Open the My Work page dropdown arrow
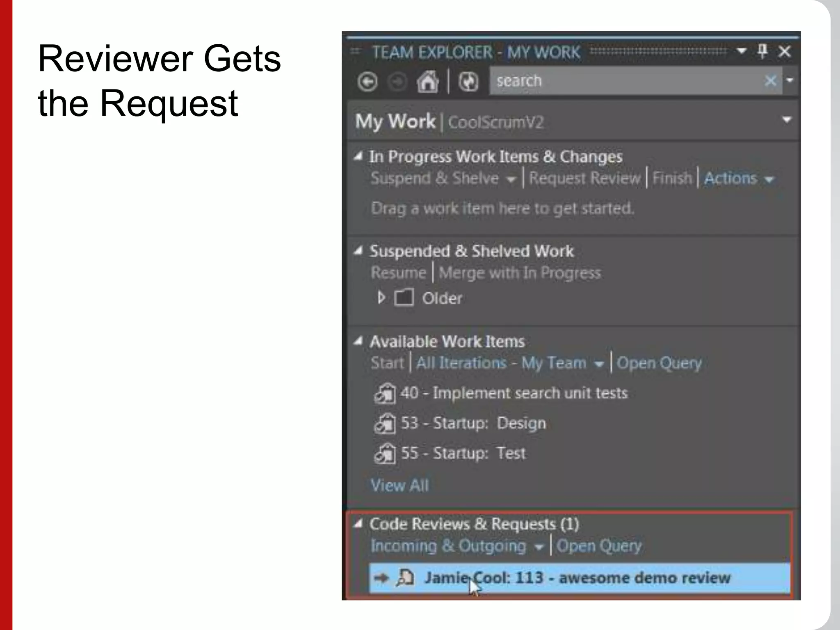Screen dimensions: 840x630 pyautogui.click(x=787, y=120)
